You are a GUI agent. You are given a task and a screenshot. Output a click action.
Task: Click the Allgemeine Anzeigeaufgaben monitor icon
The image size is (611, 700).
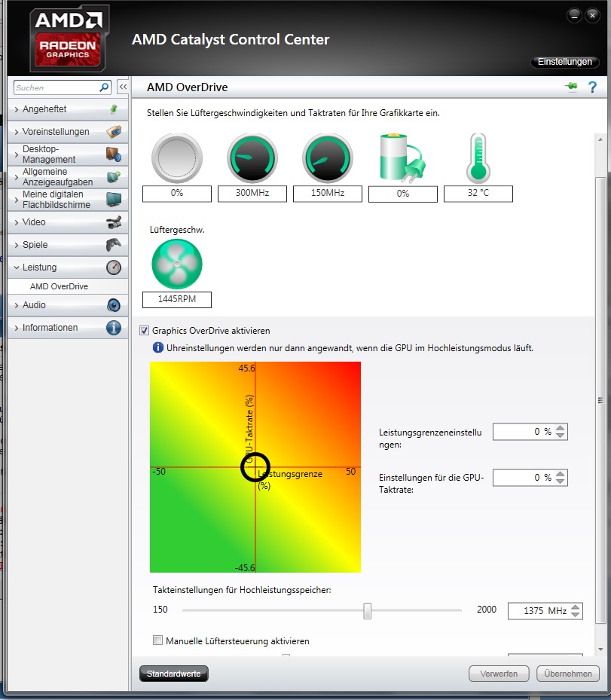pos(114,177)
